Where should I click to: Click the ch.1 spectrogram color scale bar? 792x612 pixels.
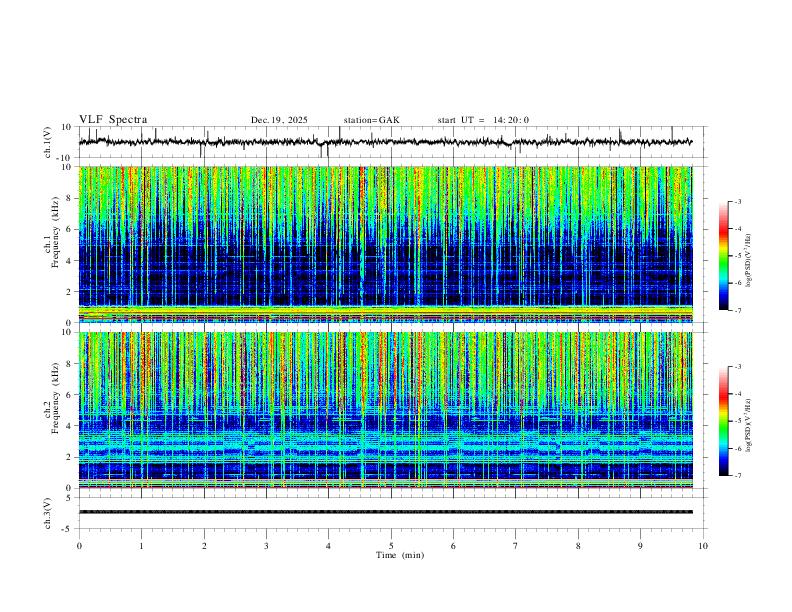(x=724, y=256)
